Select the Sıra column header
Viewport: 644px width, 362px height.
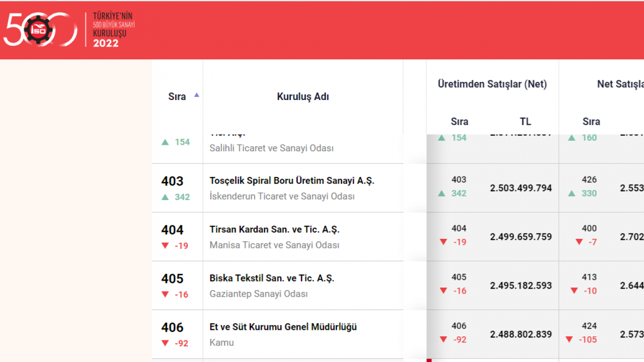click(177, 97)
